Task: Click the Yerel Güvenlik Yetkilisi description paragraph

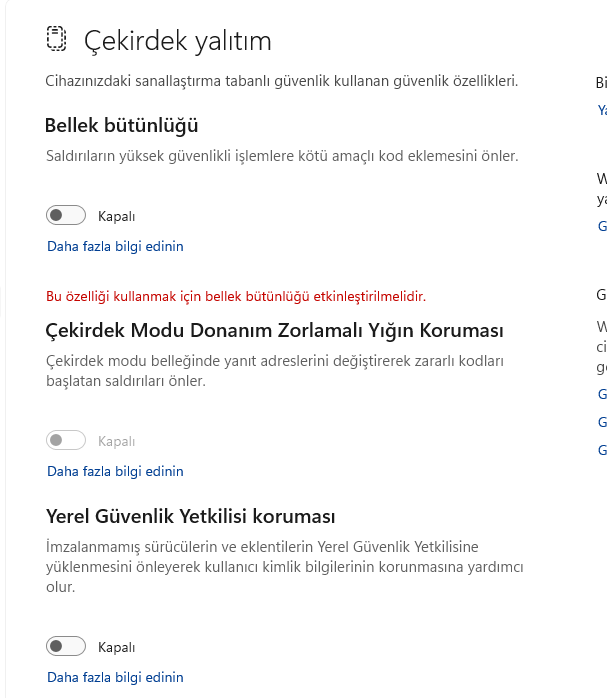Action: pyautogui.click(x=284, y=566)
